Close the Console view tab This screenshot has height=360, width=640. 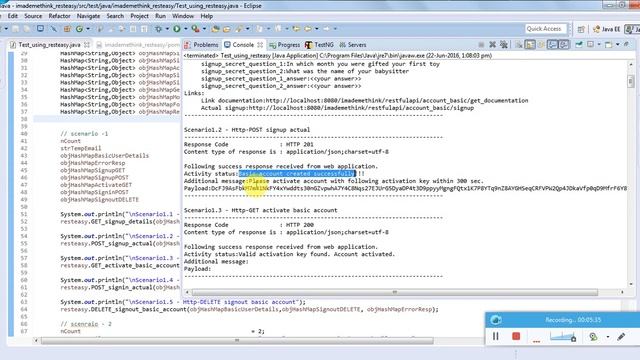[x=260, y=44]
